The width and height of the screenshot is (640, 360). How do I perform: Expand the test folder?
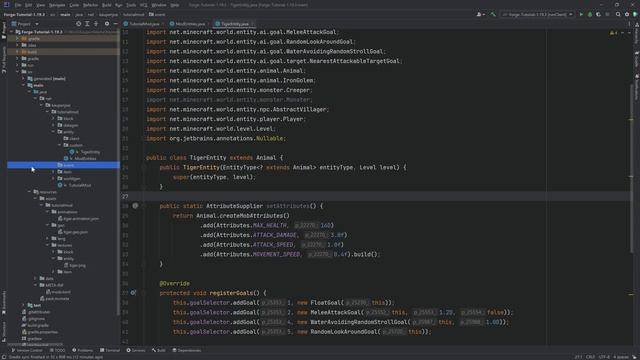coord(23,305)
